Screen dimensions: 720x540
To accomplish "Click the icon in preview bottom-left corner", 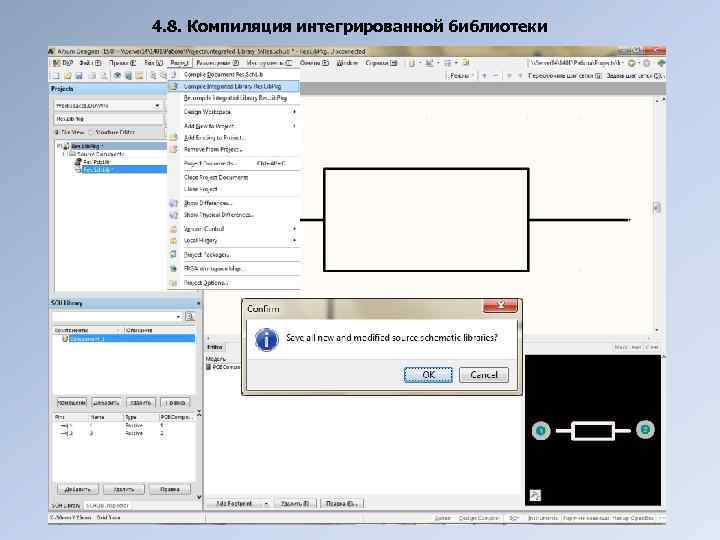I will pos(535,495).
